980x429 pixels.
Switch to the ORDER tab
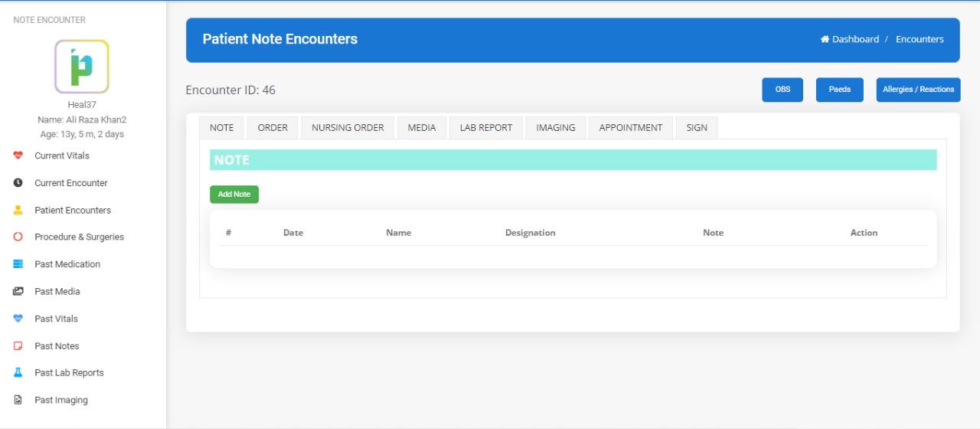point(273,128)
